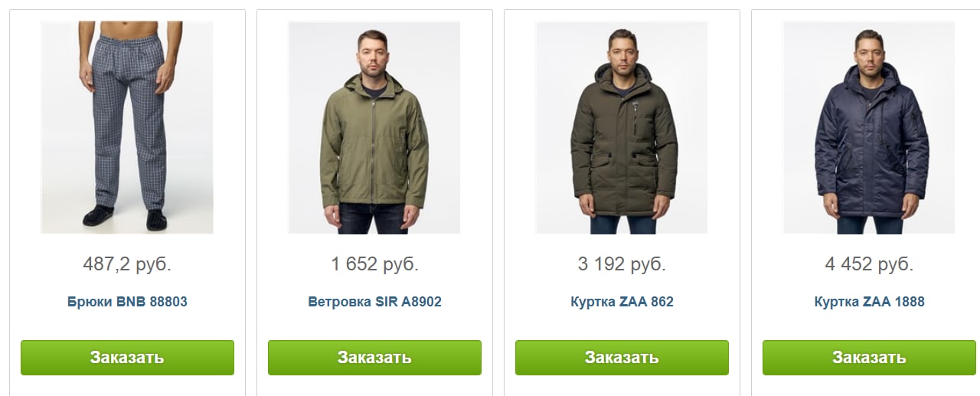Follow the Куртка ZAA 1888 link
980x396 pixels.
(869, 302)
